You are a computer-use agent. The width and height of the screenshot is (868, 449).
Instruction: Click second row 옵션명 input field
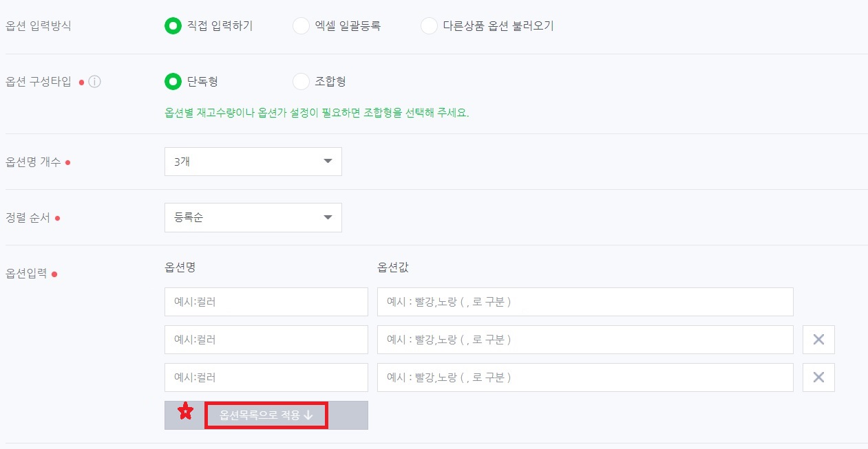(x=266, y=340)
